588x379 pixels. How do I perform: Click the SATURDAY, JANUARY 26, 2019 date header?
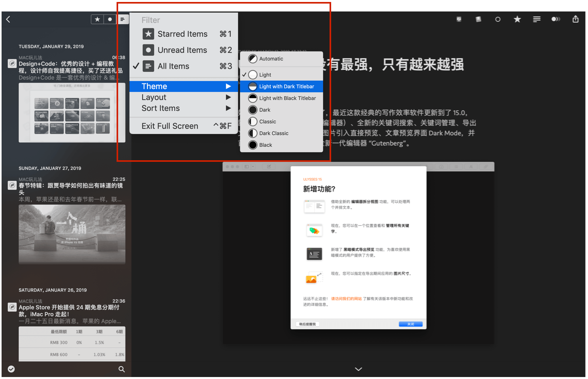click(53, 290)
